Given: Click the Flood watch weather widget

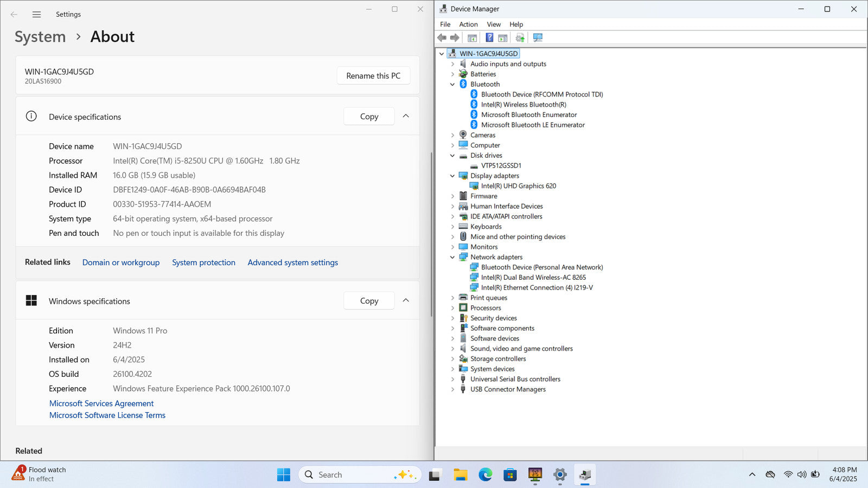Looking at the screenshot, I should [x=40, y=474].
